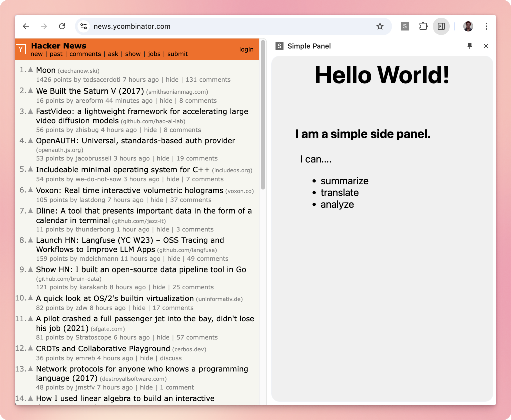Bookmark page with the star icon

pyautogui.click(x=380, y=26)
